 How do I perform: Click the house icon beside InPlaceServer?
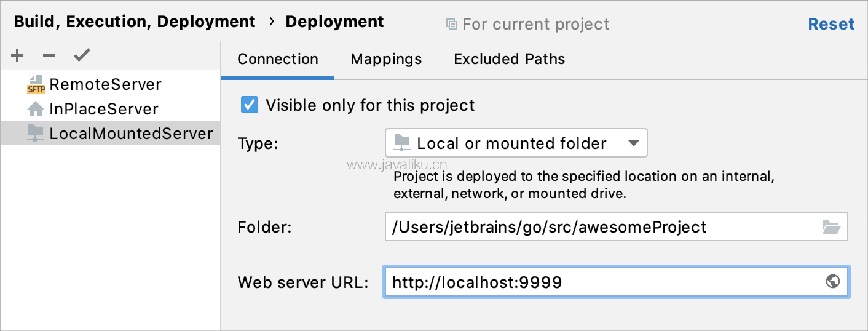pyautogui.click(x=36, y=109)
